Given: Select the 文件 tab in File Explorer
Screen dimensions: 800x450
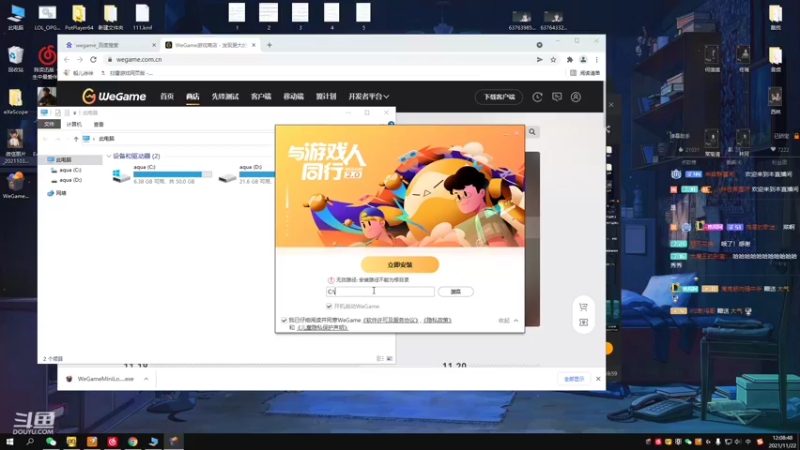Looking at the screenshot, I should pos(49,124).
